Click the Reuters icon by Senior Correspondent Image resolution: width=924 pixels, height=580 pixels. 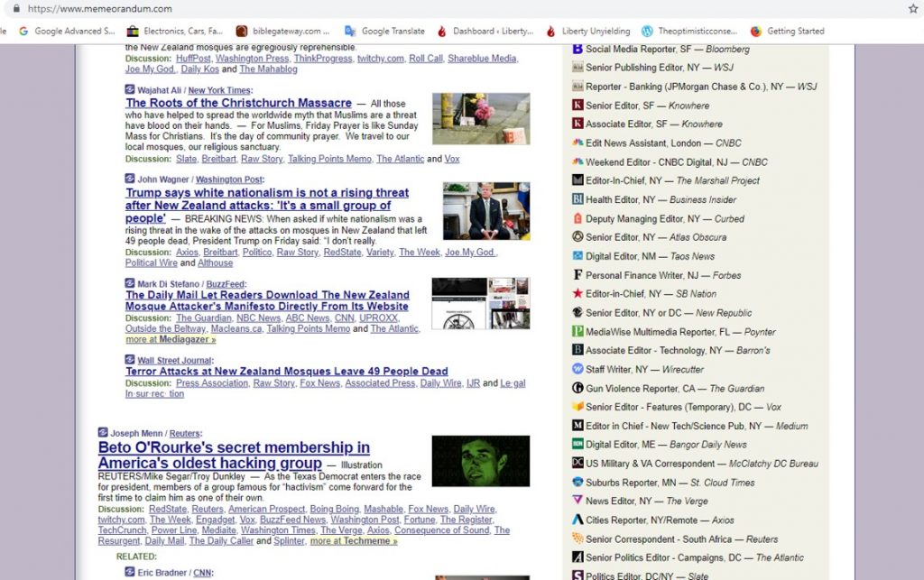pyautogui.click(x=577, y=539)
